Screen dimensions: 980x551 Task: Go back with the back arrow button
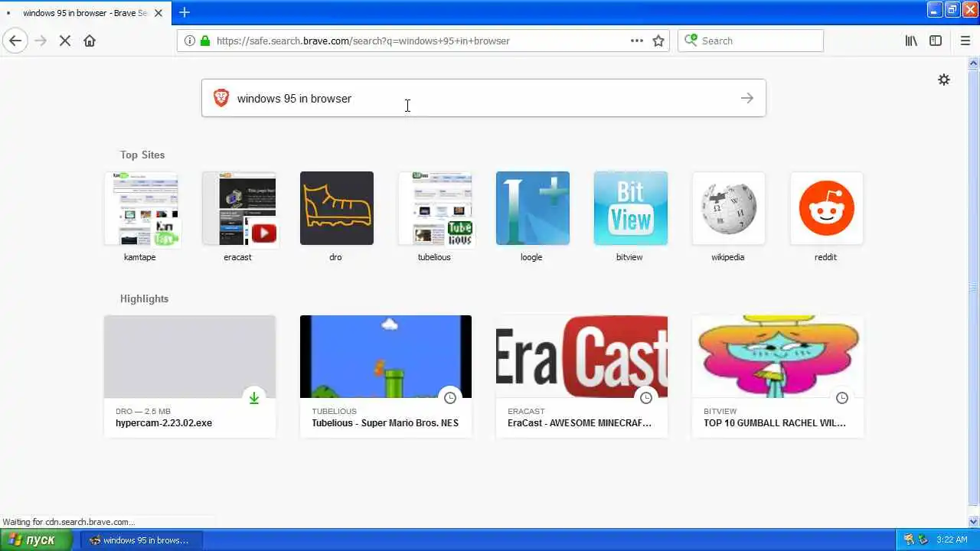[15, 41]
